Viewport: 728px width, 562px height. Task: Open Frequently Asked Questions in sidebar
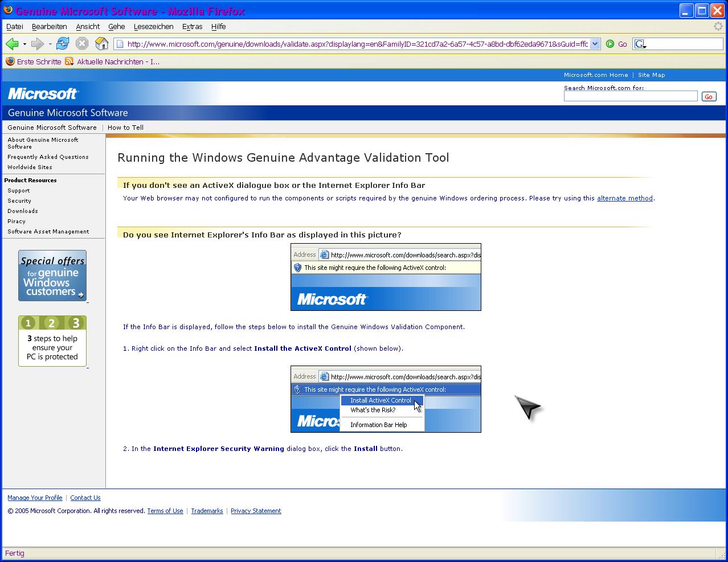(48, 157)
